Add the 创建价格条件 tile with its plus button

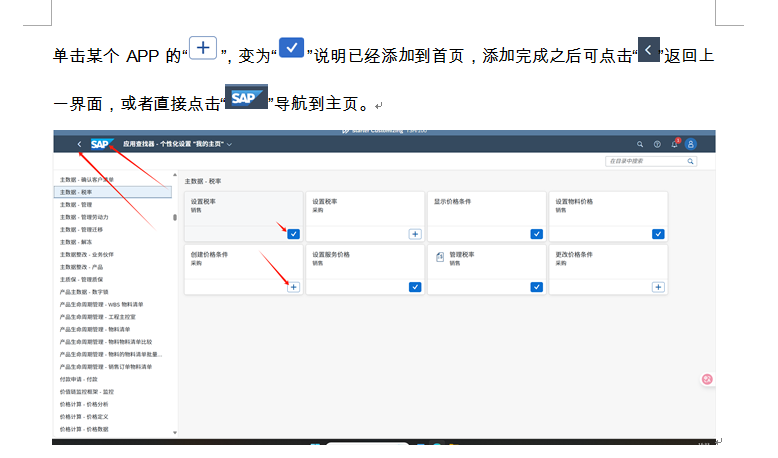293,287
